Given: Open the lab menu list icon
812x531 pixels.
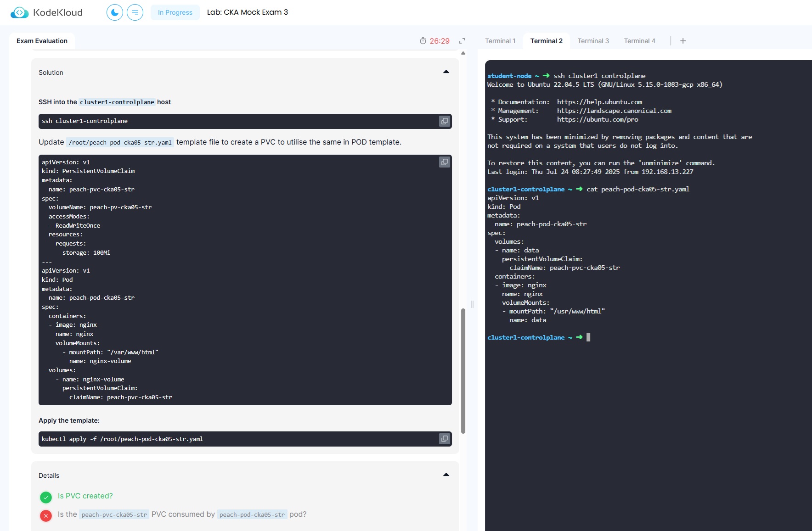Looking at the screenshot, I should [x=135, y=12].
